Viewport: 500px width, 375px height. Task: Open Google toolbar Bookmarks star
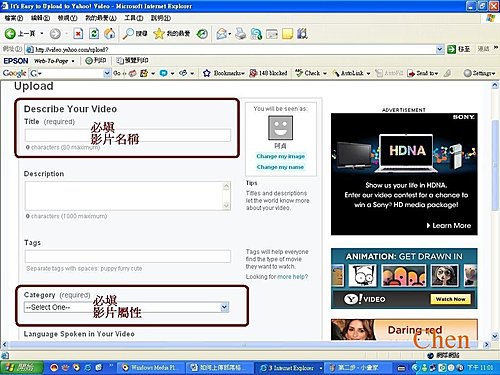(x=207, y=73)
